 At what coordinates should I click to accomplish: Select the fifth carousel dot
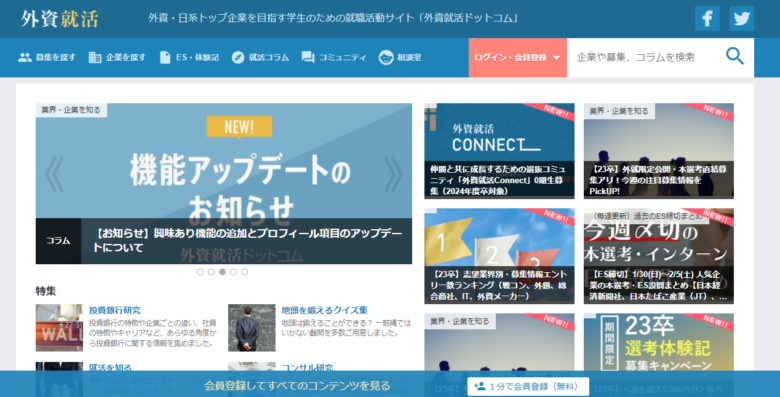point(244,272)
